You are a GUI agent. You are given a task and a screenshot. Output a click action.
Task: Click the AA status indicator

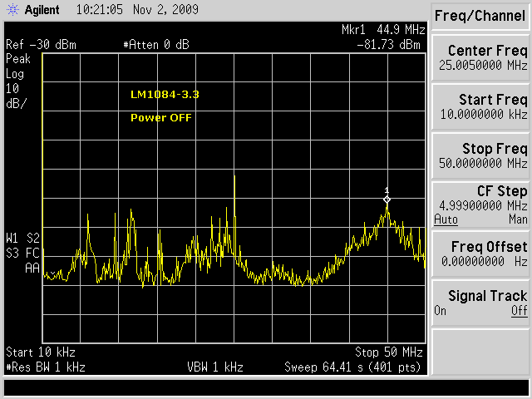tap(32, 268)
